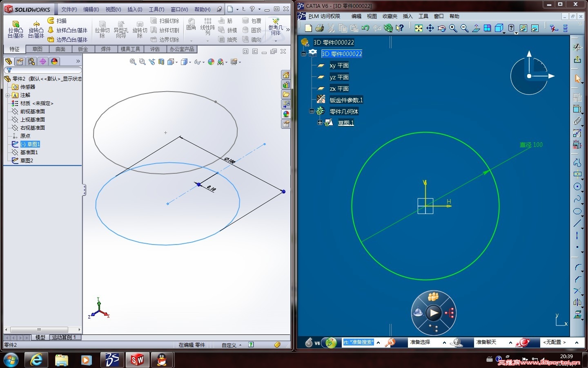The image size is (588, 368).
Task: Open the SolidWorks FeatureManager design tree tab icon
Action: (x=9, y=61)
